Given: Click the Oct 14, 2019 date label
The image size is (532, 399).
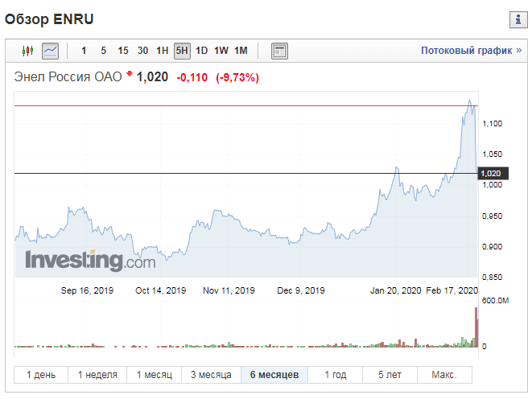Looking at the screenshot, I should point(160,290).
